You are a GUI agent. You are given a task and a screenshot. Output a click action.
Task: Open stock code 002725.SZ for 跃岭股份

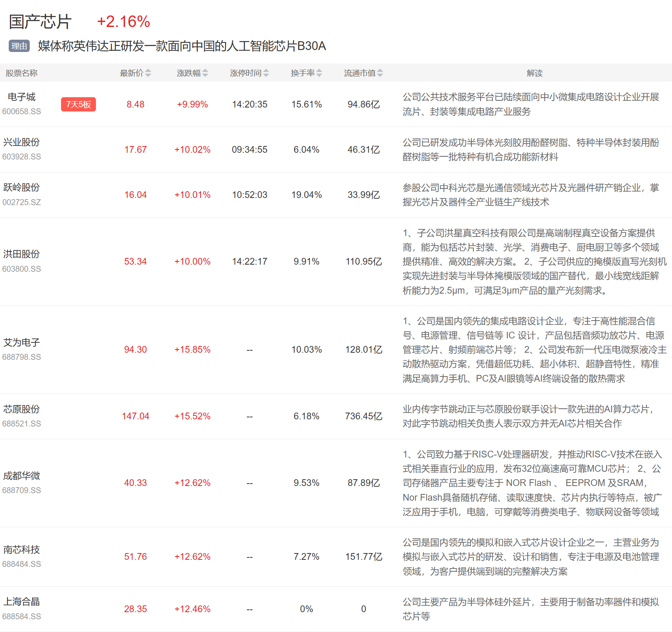tap(21, 202)
